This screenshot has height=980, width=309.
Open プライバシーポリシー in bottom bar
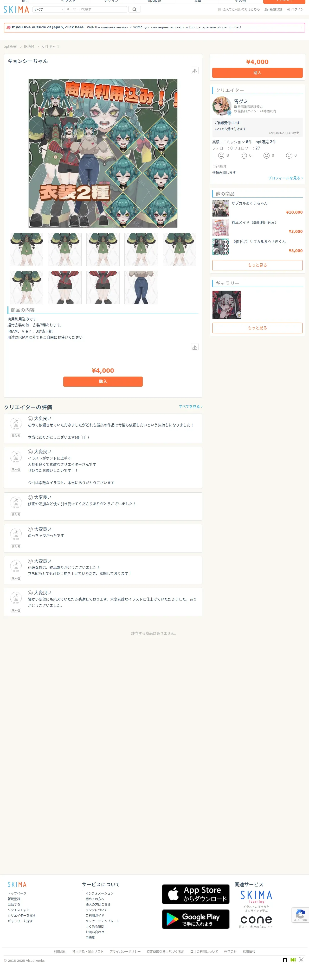point(125,951)
